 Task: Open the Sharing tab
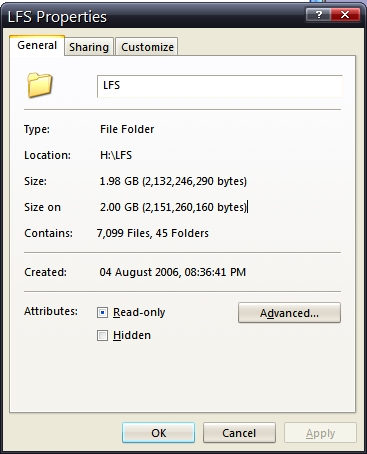click(89, 47)
